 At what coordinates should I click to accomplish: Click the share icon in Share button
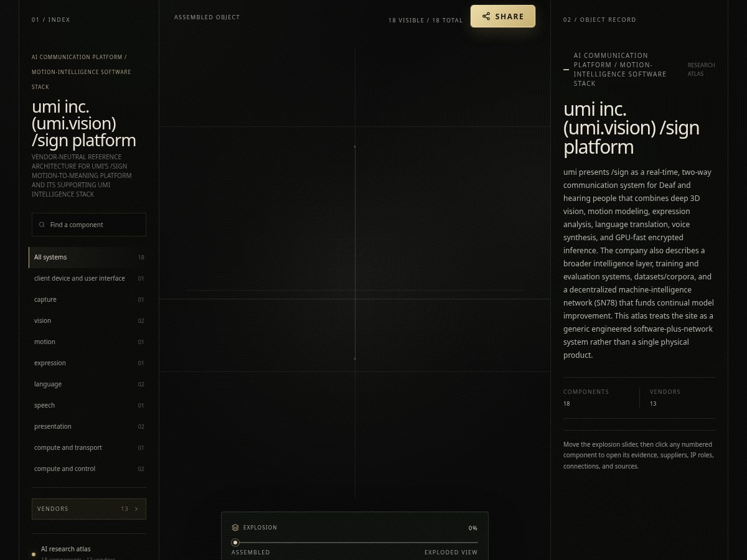[x=486, y=16]
